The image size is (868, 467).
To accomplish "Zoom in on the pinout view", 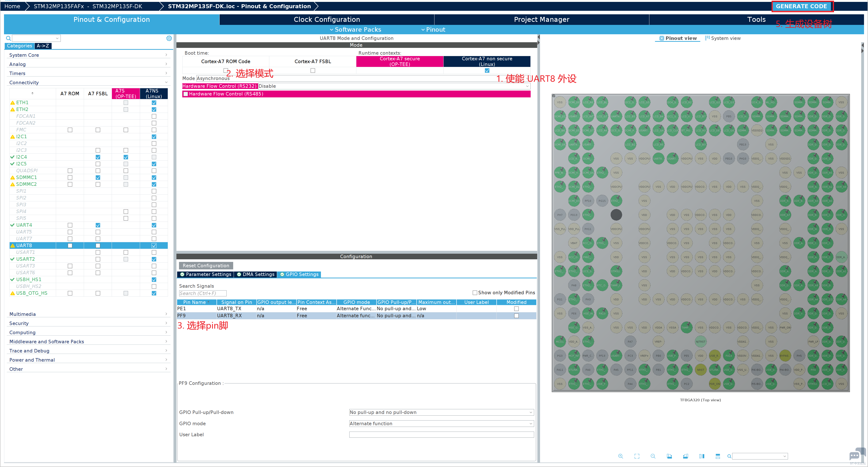I will coord(620,456).
